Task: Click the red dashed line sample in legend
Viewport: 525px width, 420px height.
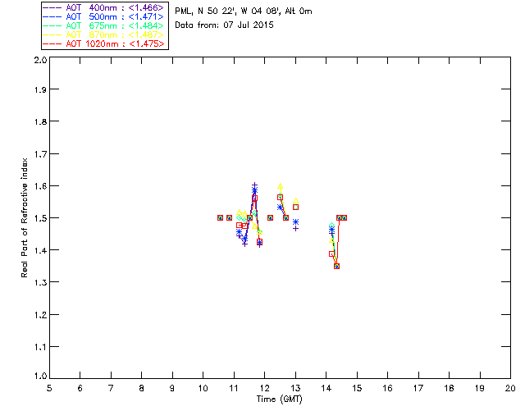Action: click(52, 43)
